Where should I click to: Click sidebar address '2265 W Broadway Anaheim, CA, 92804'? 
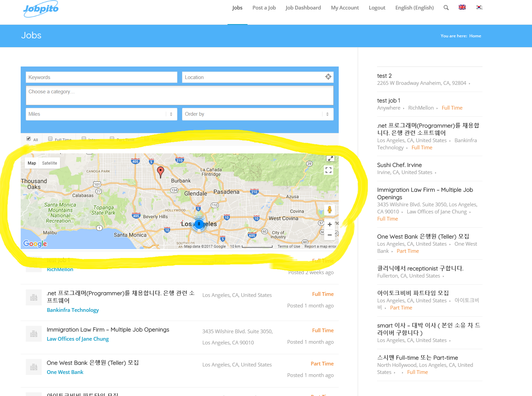point(421,83)
